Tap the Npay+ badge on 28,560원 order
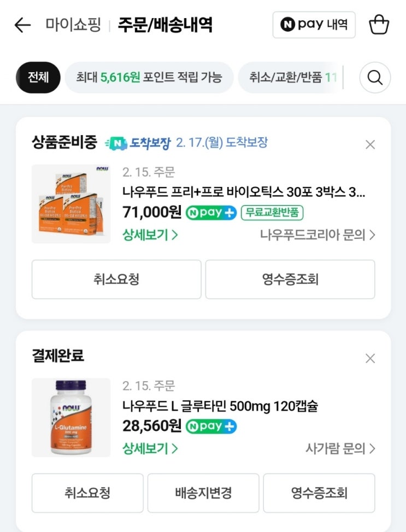The image size is (406, 532). (211, 426)
